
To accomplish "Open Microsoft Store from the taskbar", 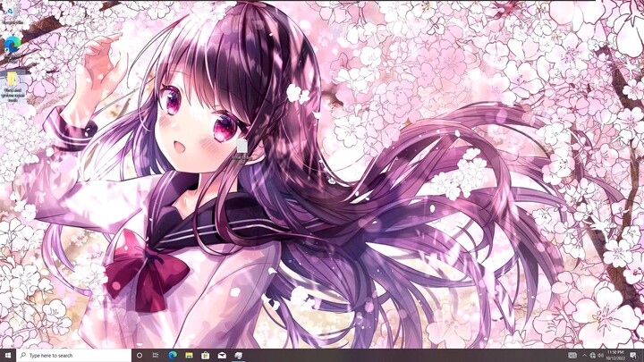I will [206, 355].
